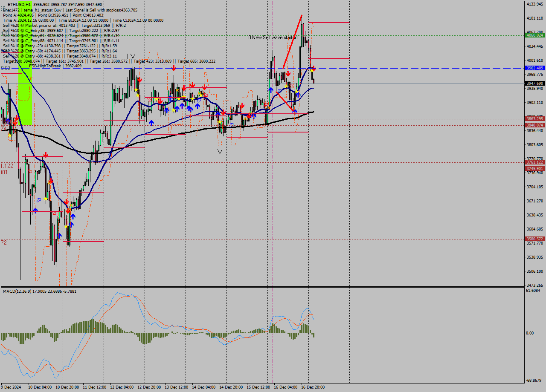This screenshot has height=392, width=546.
Task: Click the blue 3982.409 price tag on axis
Action: coord(534,68)
